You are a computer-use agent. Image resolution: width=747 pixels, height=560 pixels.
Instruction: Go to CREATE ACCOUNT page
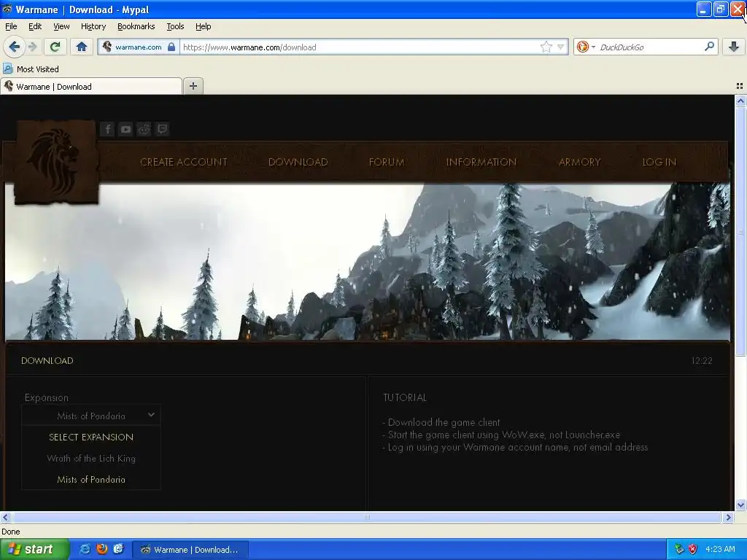pyautogui.click(x=183, y=162)
